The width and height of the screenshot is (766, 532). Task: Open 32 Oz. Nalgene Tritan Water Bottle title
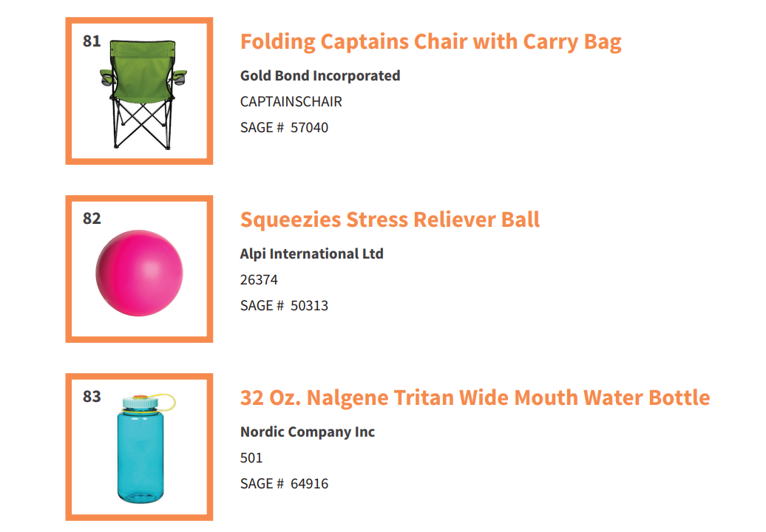coord(475,398)
